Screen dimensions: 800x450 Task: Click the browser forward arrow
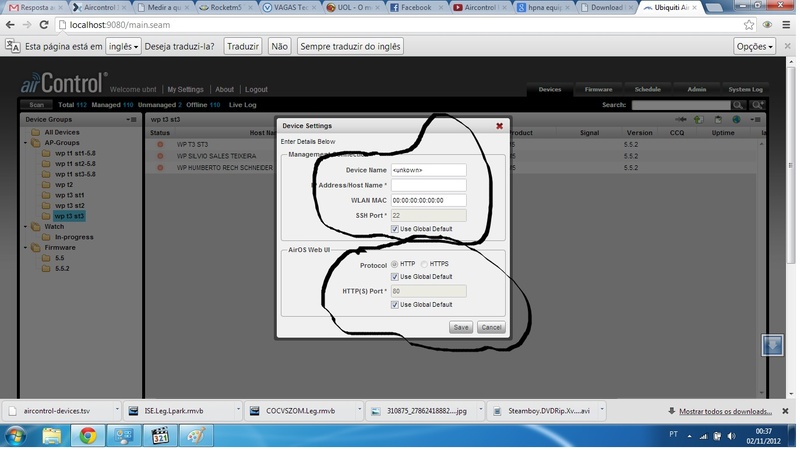point(27,25)
